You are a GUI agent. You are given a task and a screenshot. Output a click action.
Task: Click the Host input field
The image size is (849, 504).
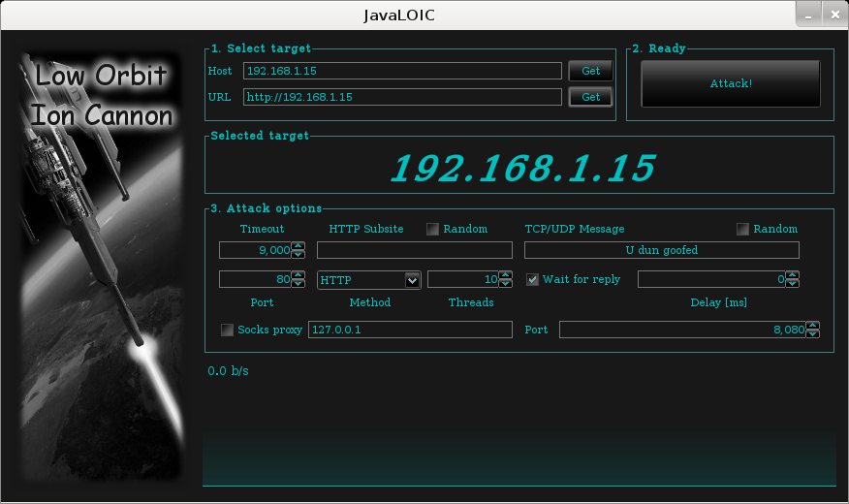(x=402, y=71)
